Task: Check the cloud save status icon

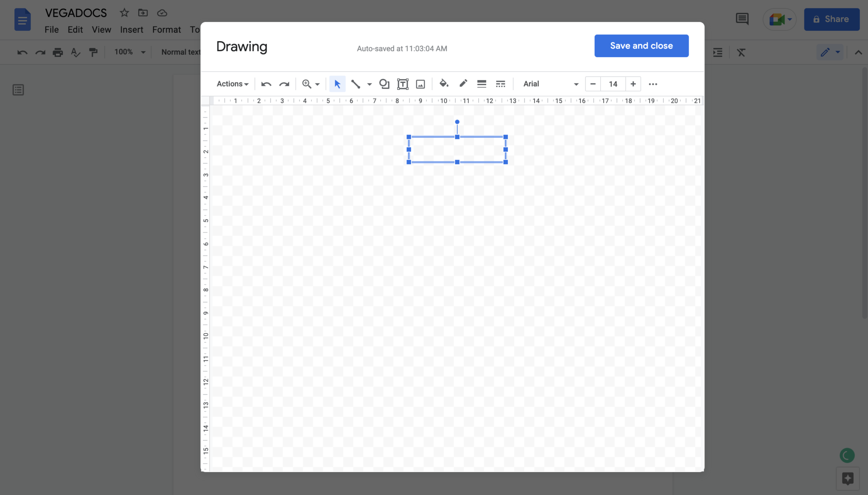Action: [162, 13]
